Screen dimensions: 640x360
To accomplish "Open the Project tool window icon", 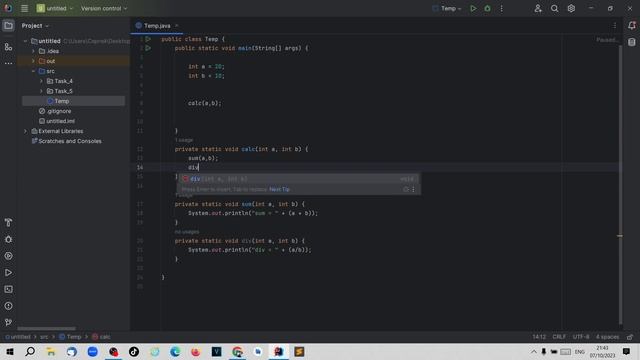I will pyautogui.click(x=8, y=26).
